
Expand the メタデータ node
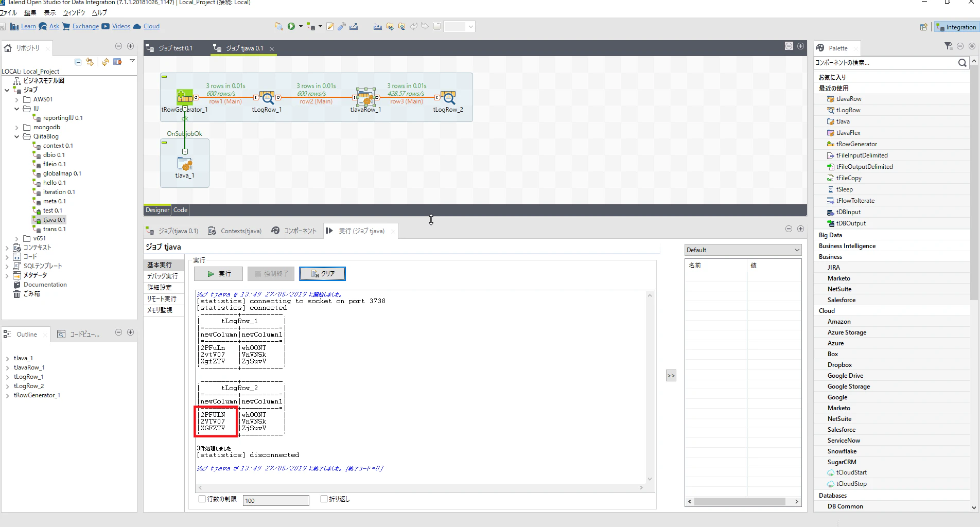pos(7,275)
